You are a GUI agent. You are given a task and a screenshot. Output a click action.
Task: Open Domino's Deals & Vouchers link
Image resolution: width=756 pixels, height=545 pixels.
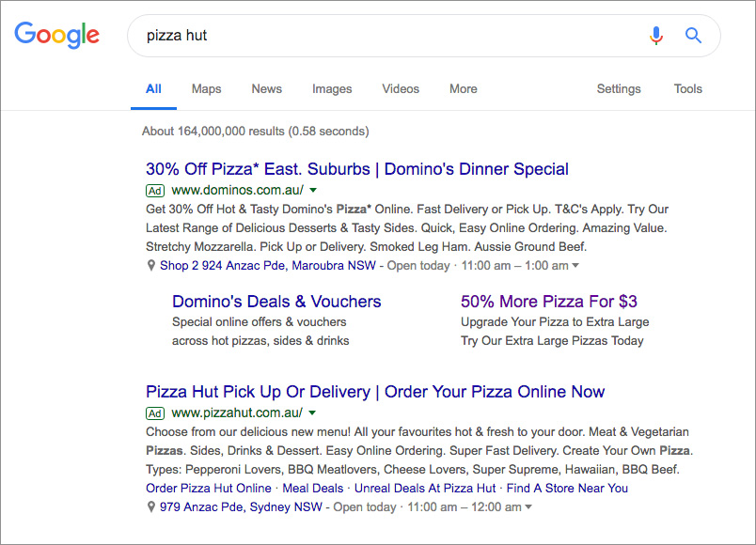(276, 302)
